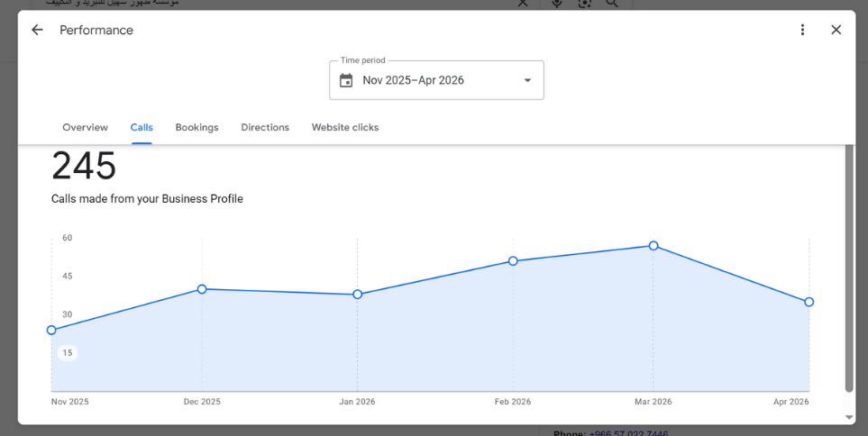This screenshot has width=868, height=436.
Task: Switch to the Overview tab
Action: click(85, 128)
